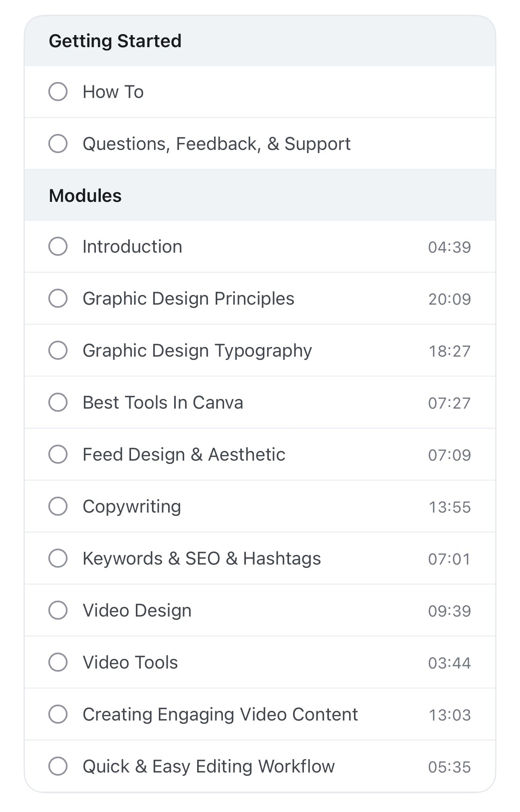This screenshot has width=520, height=812.
Task: Select the Modules section header
Action: click(86, 195)
